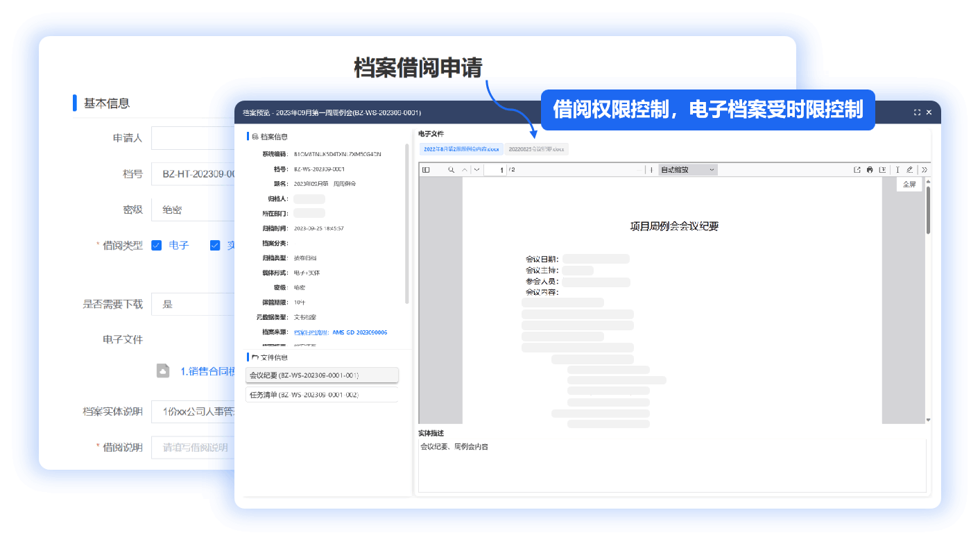Click the file icon beside 销售合同 attachment
The height and width of the screenshot is (544, 980).
click(x=163, y=371)
